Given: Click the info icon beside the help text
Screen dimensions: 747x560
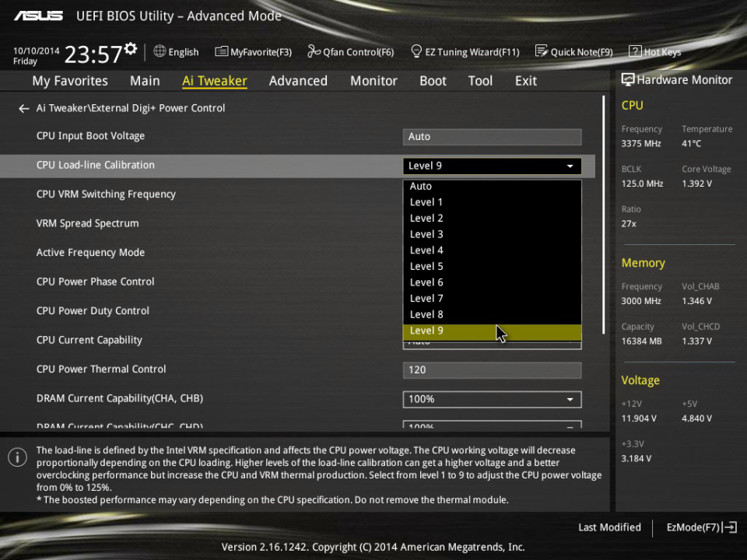Looking at the screenshot, I should 18,457.
